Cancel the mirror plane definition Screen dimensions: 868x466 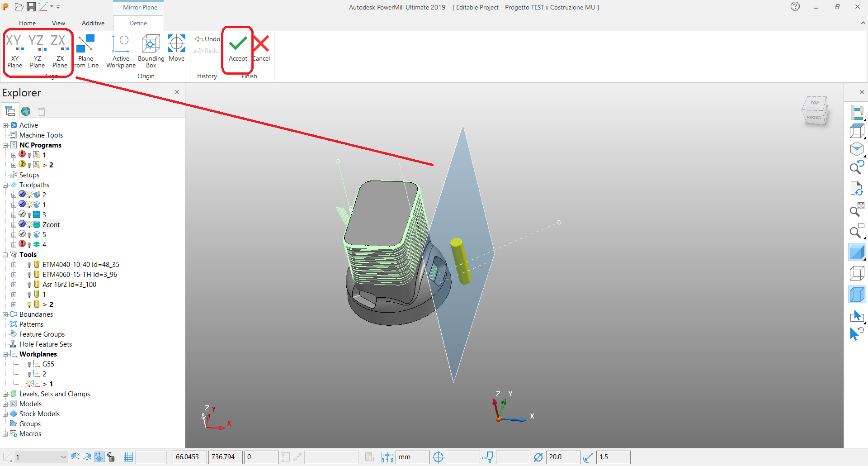pyautogui.click(x=261, y=48)
